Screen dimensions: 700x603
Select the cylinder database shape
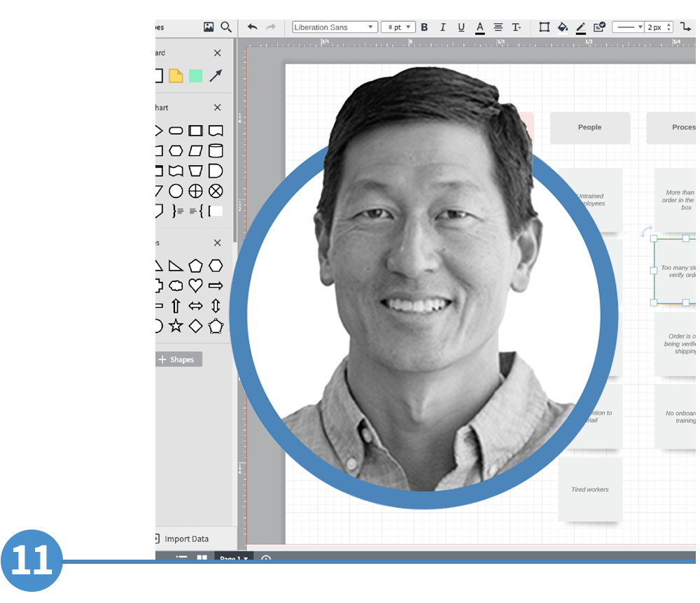(216, 151)
